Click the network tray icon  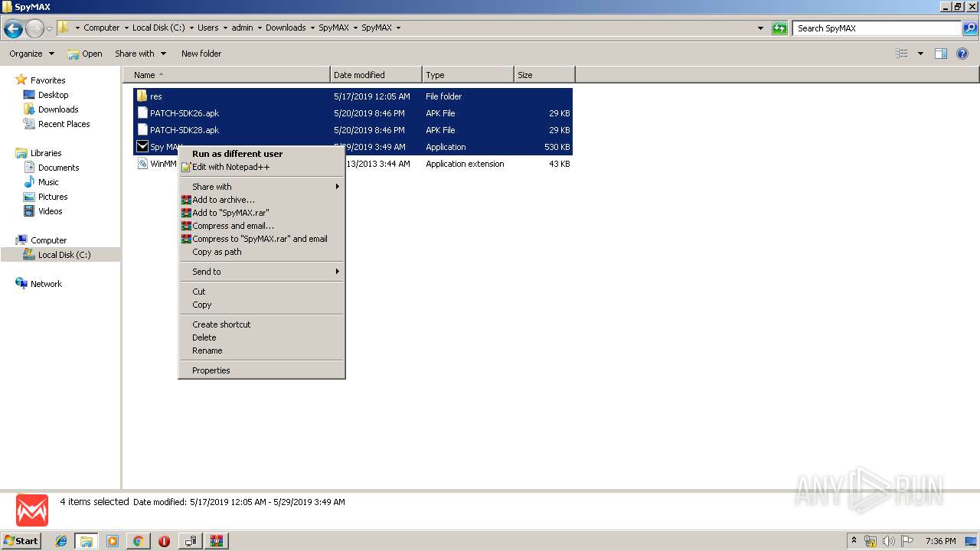pyautogui.click(x=871, y=541)
